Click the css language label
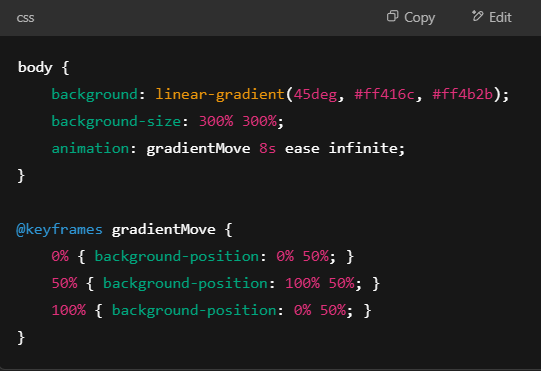The width and height of the screenshot is (541, 371). (26, 18)
